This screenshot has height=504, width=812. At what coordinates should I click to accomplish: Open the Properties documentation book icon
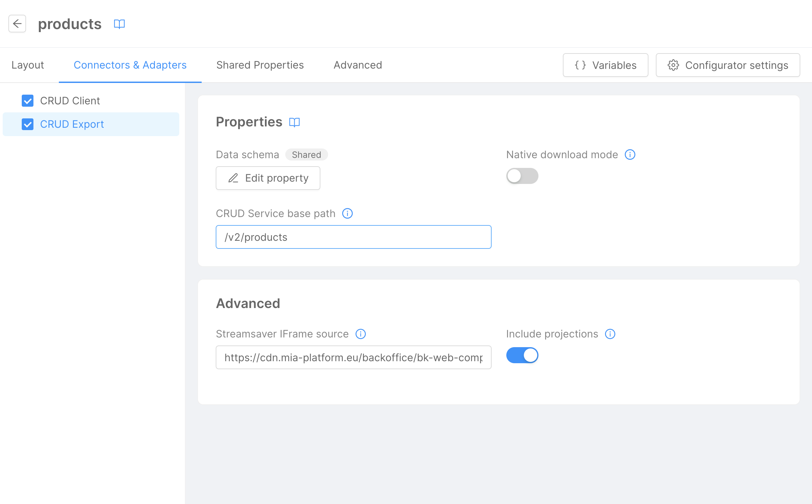294,122
